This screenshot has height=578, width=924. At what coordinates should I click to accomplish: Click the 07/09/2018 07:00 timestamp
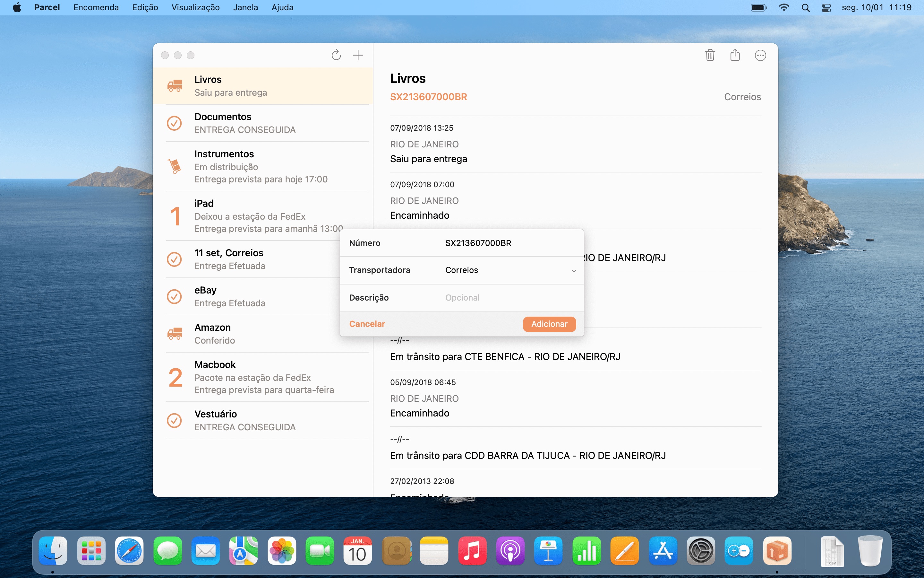click(422, 184)
